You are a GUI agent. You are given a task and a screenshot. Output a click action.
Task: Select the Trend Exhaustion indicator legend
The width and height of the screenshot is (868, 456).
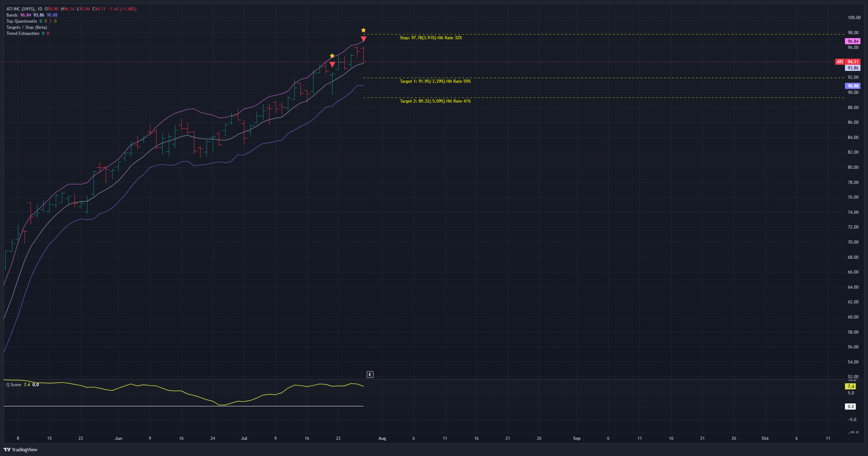coord(23,33)
